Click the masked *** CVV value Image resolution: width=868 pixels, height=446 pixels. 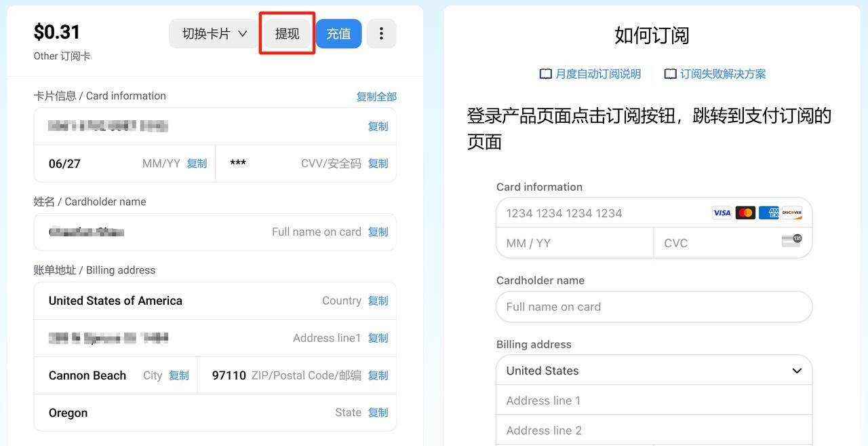tap(238, 164)
